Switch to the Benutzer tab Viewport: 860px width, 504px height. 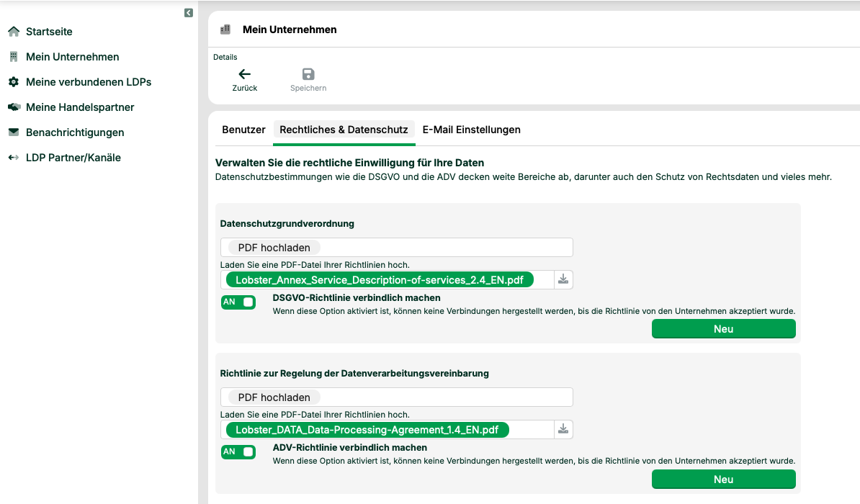(243, 130)
